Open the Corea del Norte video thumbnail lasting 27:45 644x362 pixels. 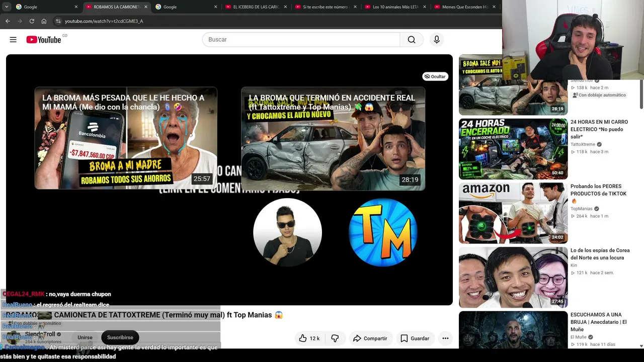coord(513,278)
